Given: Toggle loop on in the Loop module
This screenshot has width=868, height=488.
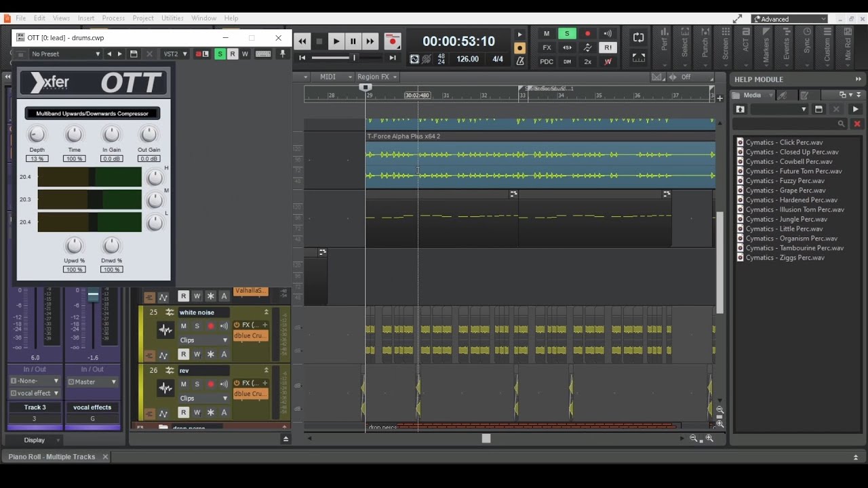Looking at the screenshot, I should [638, 38].
